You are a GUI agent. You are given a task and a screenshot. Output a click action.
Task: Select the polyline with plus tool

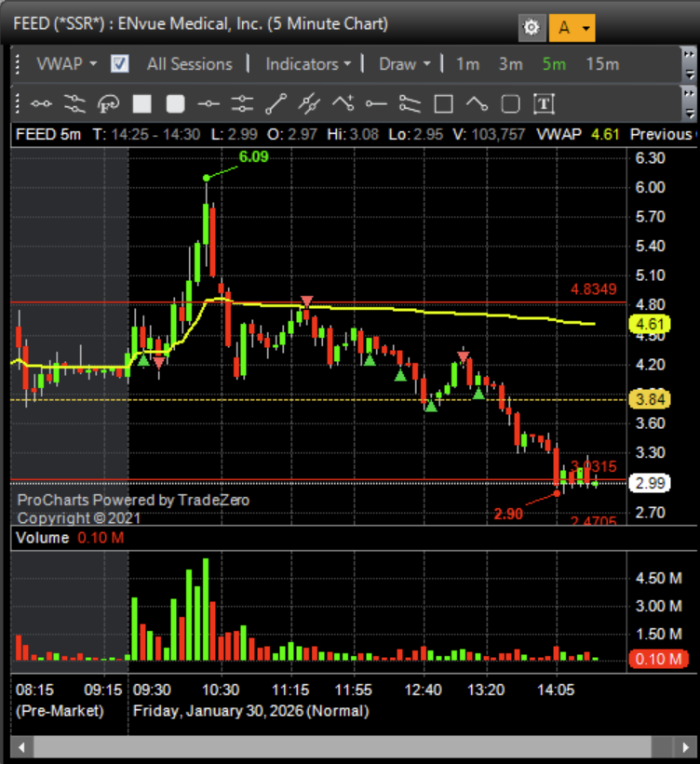pyautogui.click(x=343, y=104)
